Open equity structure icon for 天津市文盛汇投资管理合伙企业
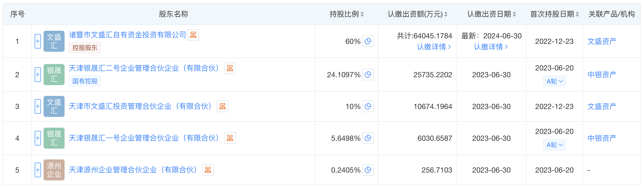644x187 pixels. 223,106
